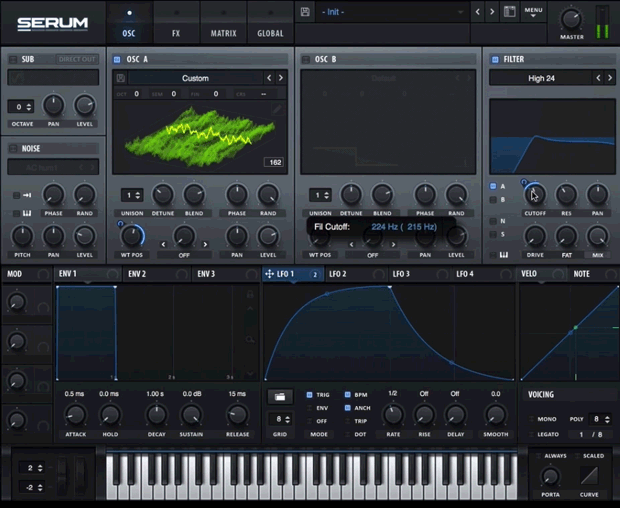Image resolution: width=620 pixels, height=508 pixels.
Task: Enable the NOISE oscillator
Action: [x=13, y=148]
